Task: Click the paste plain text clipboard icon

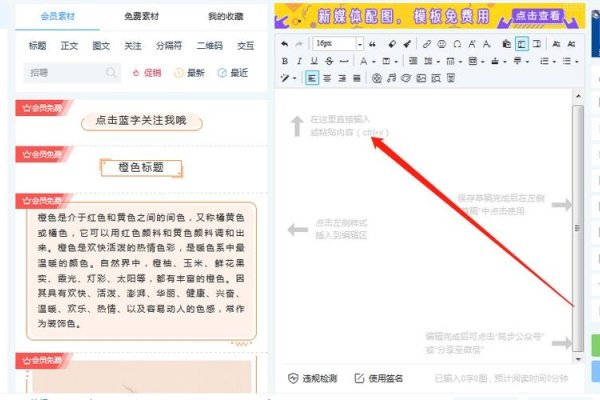Action: pyautogui.click(x=507, y=44)
